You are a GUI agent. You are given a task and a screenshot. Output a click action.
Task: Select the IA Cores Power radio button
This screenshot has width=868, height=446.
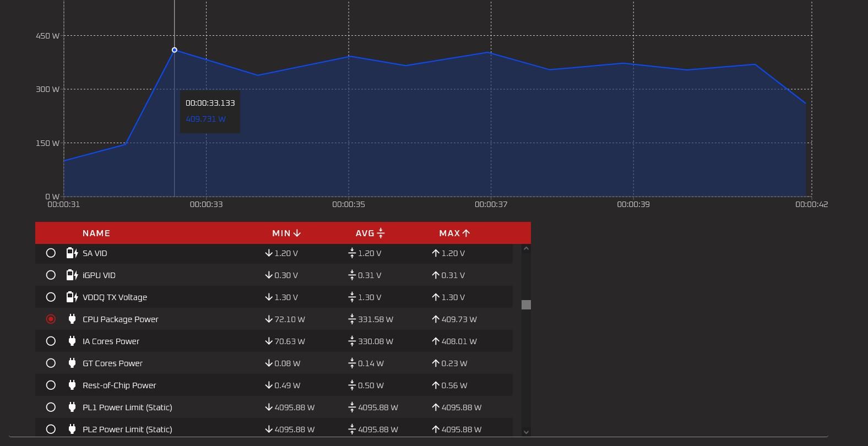coord(51,341)
